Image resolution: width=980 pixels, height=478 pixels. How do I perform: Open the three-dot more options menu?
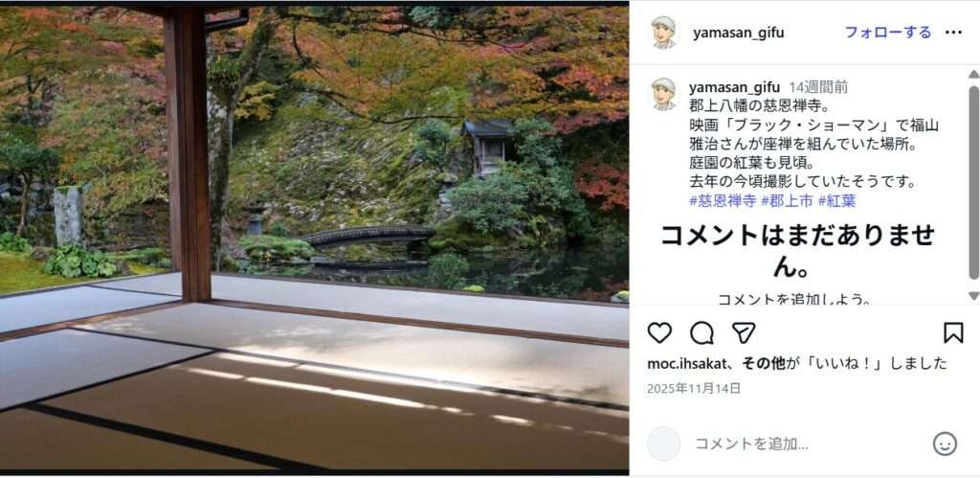[953, 33]
